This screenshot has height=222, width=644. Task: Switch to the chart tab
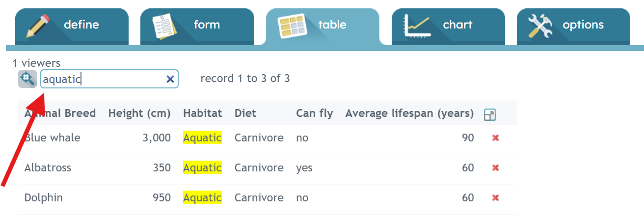click(448, 27)
